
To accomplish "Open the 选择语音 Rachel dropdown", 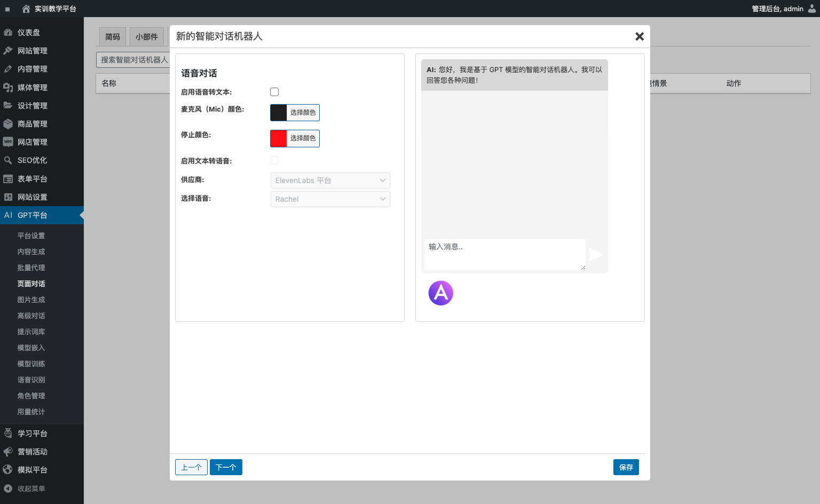I will 330,199.
